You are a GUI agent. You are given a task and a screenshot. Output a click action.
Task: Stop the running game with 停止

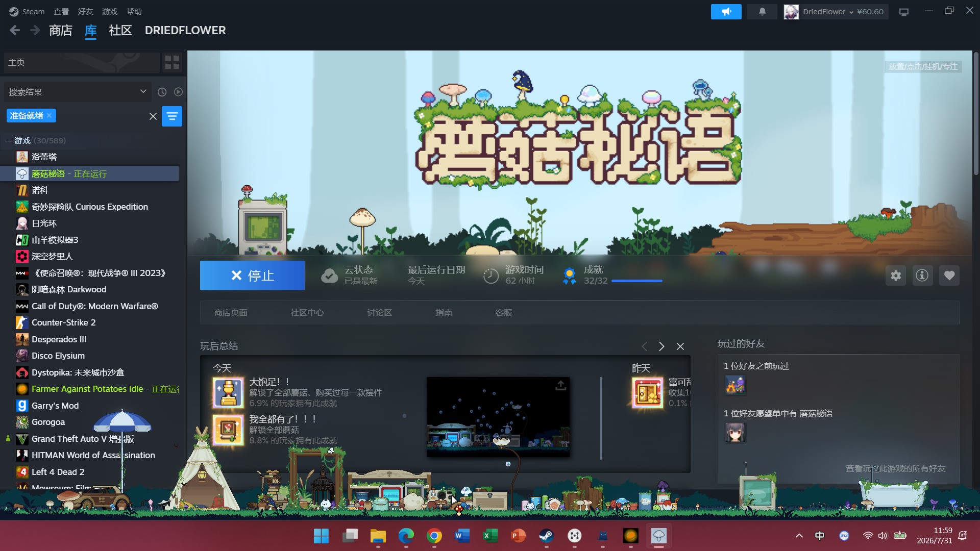[x=252, y=275]
